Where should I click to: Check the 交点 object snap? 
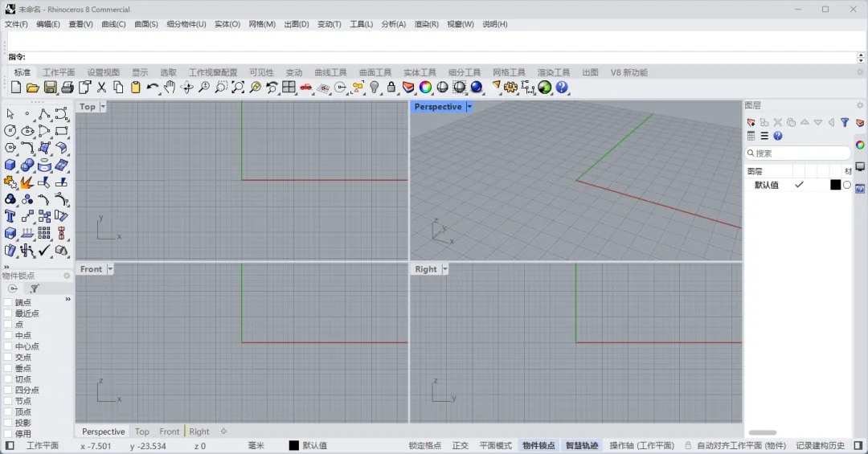(x=8, y=357)
